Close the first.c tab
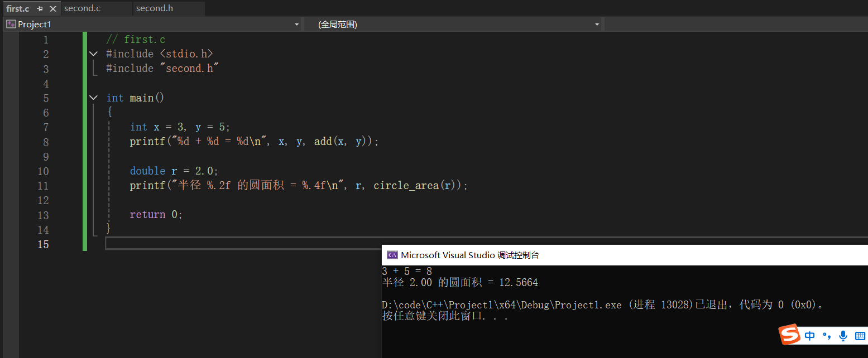Image resolution: width=868 pixels, height=358 pixels. coord(53,9)
